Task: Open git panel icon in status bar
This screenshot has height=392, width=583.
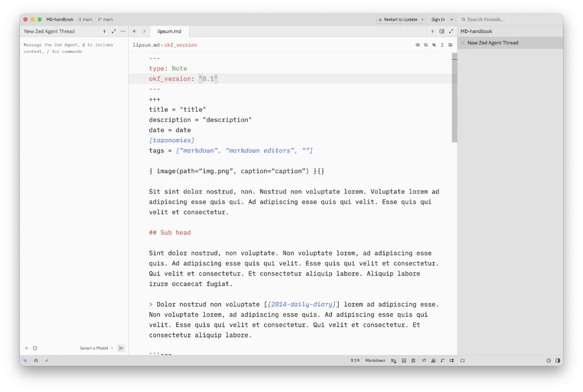Action: (442, 360)
